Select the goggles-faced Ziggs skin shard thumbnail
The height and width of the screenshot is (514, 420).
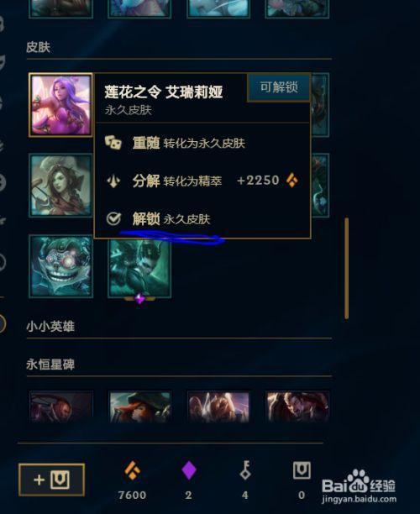[x=61, y=266]
